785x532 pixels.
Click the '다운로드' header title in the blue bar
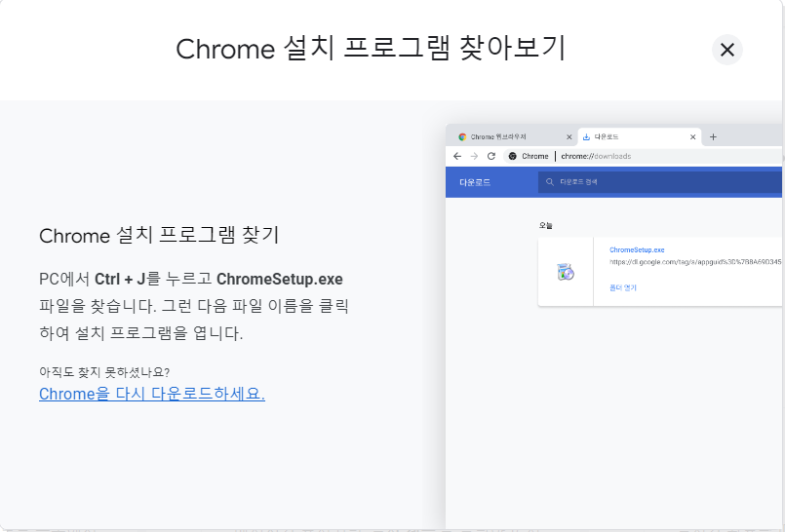coord(475,182)
